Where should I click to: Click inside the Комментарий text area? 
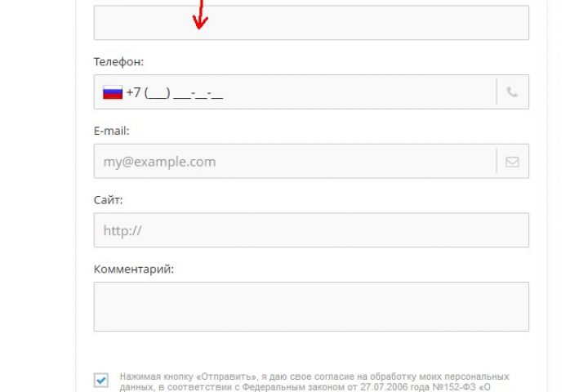pyautogui.click(x=311, y=306)
